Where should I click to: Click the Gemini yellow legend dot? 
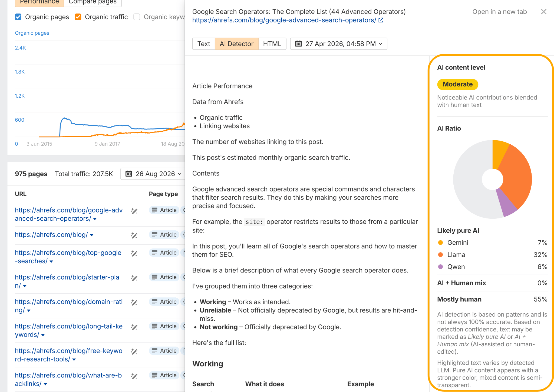(x=440, y=242)
